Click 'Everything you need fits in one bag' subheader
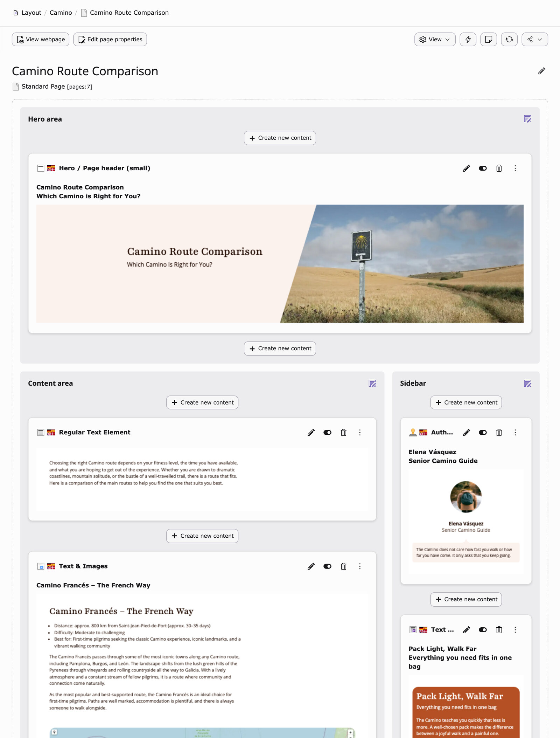Viewport: 560px width, 738px height. [460, 662]
